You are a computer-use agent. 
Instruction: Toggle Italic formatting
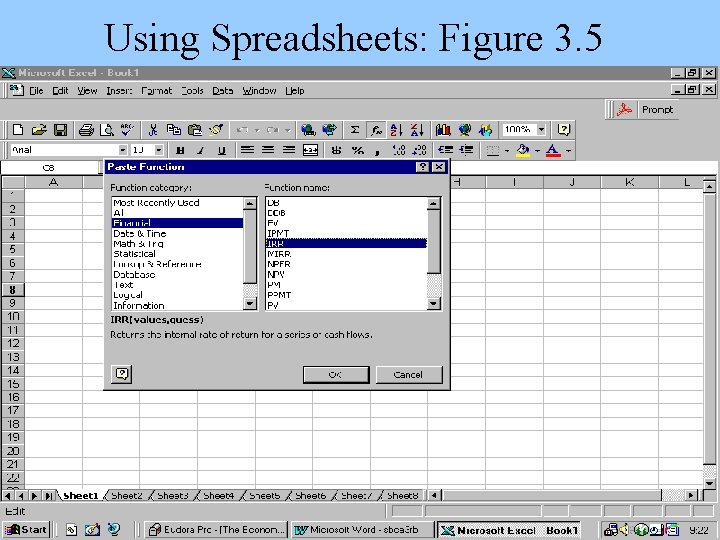point(201,150)
